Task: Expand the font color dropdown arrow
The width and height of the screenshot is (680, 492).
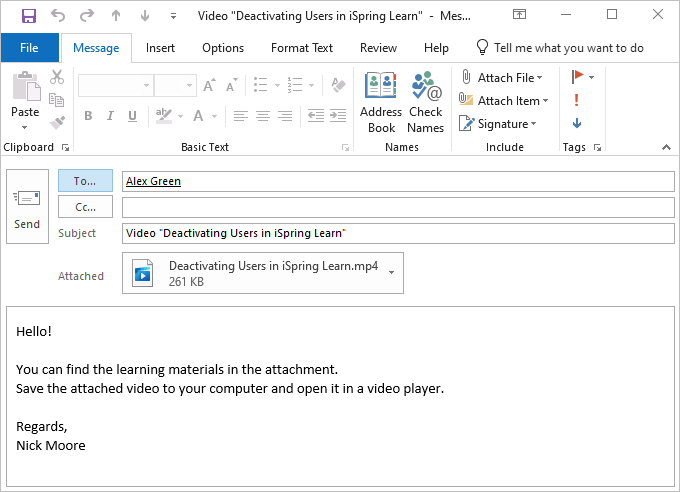Action: (214, 116)
